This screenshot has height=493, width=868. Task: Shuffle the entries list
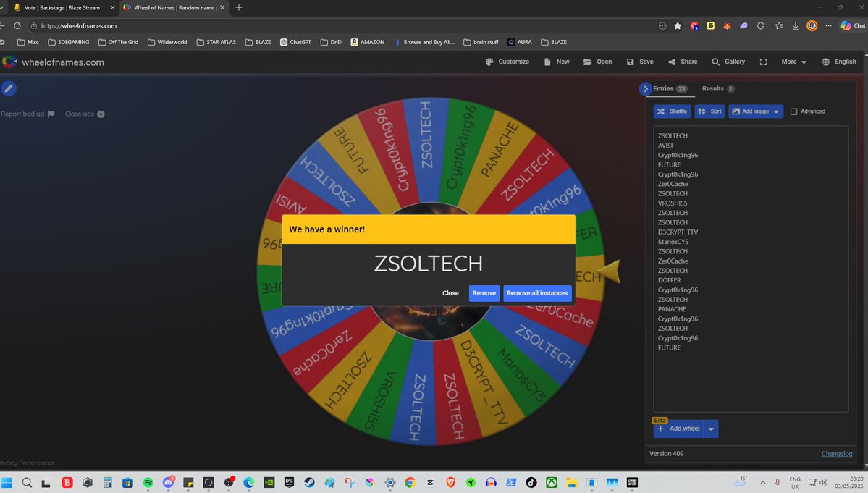click(672, 111)
